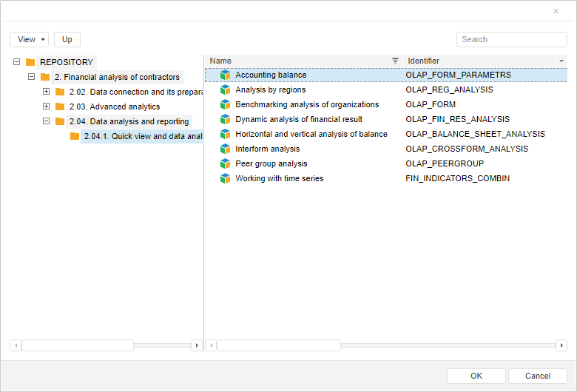This screenshot has height=392, width=577.
Task: Expand the 2.03. Advanced analytics node
Action: point(46,106)
